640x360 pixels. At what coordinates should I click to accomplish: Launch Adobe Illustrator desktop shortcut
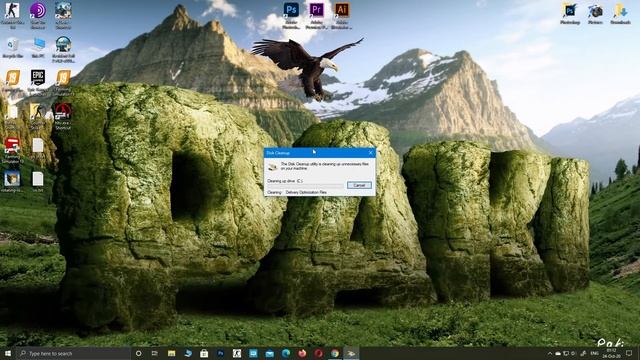(x=342, y=15)
